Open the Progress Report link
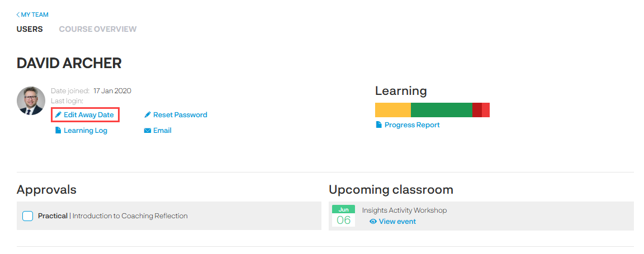The width and height of the screenshot is (644, 254). [412, 125]
